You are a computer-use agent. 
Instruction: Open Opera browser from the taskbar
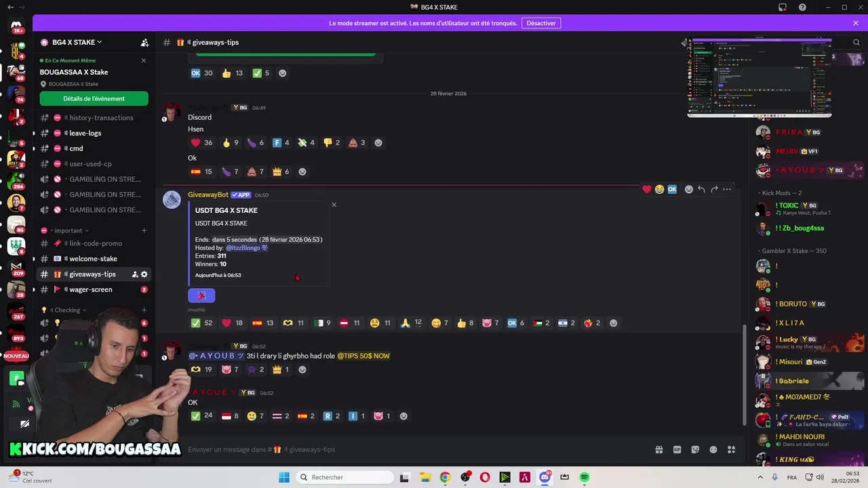485,477
